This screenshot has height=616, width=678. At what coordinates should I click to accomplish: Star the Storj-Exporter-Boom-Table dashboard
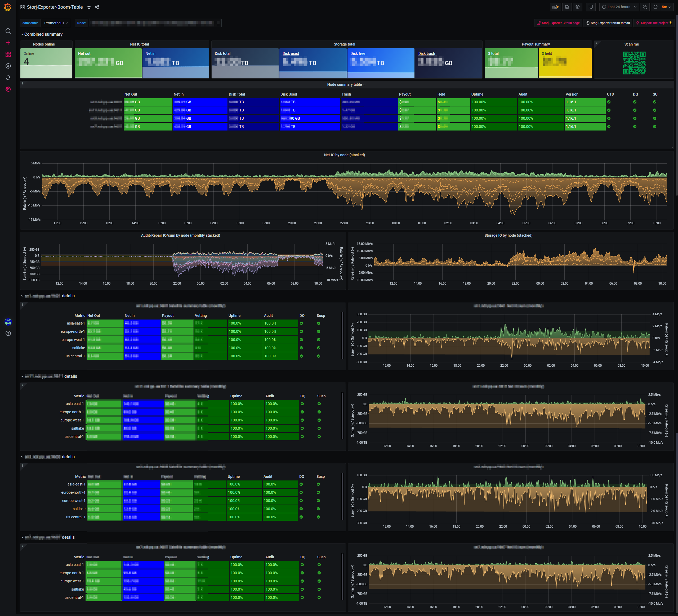point(89,7)
